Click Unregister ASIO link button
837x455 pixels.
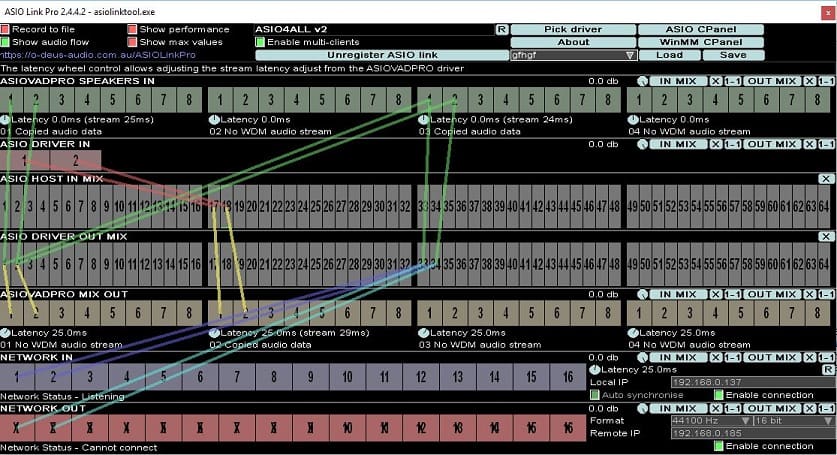click(x=382, y=55)
